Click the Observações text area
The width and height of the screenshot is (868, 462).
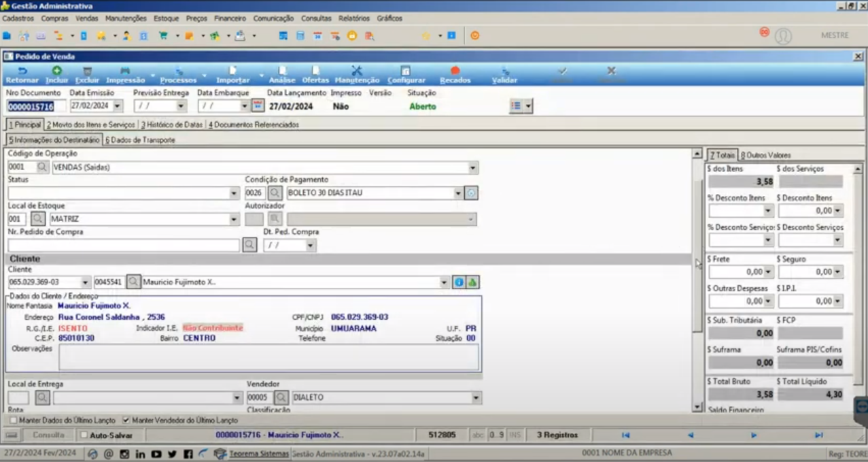click(x=268, y=357)
